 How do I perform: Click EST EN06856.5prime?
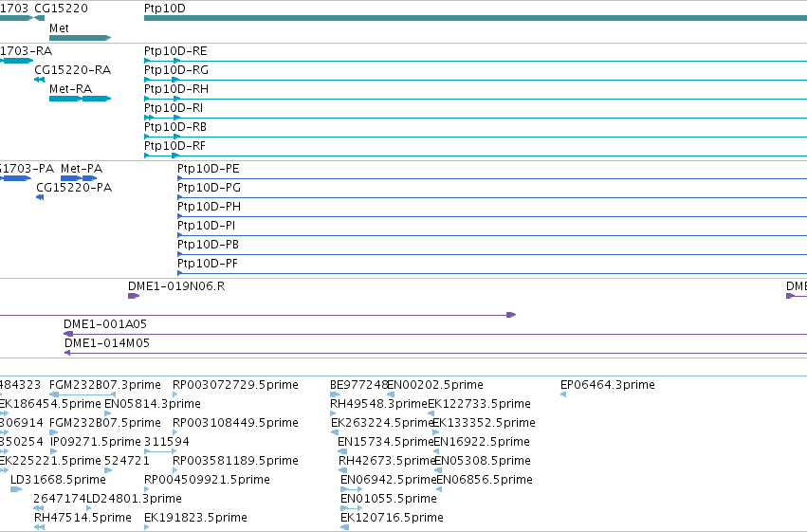(485, 480)
